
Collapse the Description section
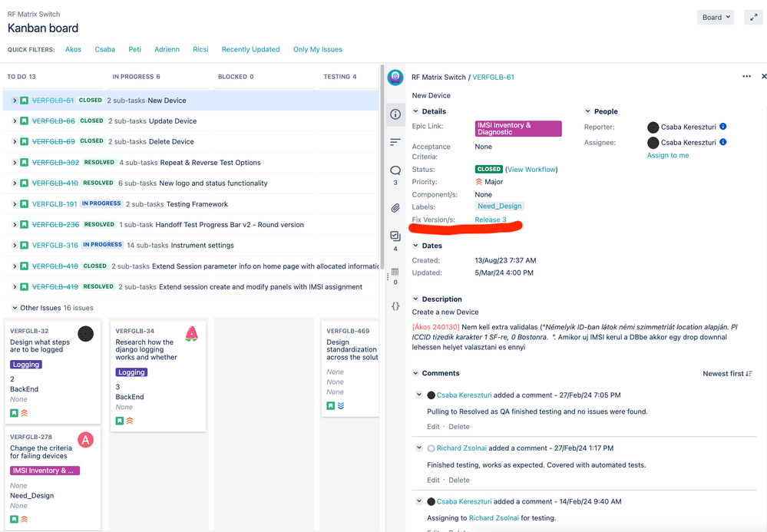415,299
